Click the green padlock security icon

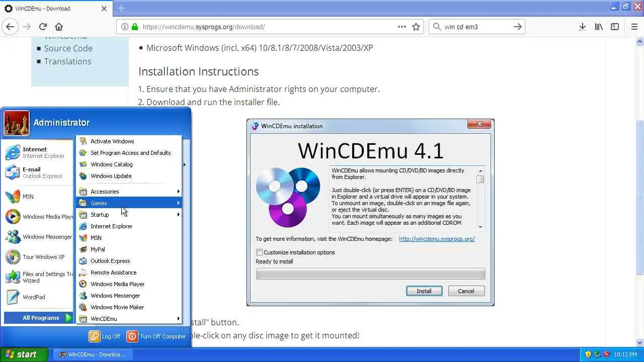134,27
